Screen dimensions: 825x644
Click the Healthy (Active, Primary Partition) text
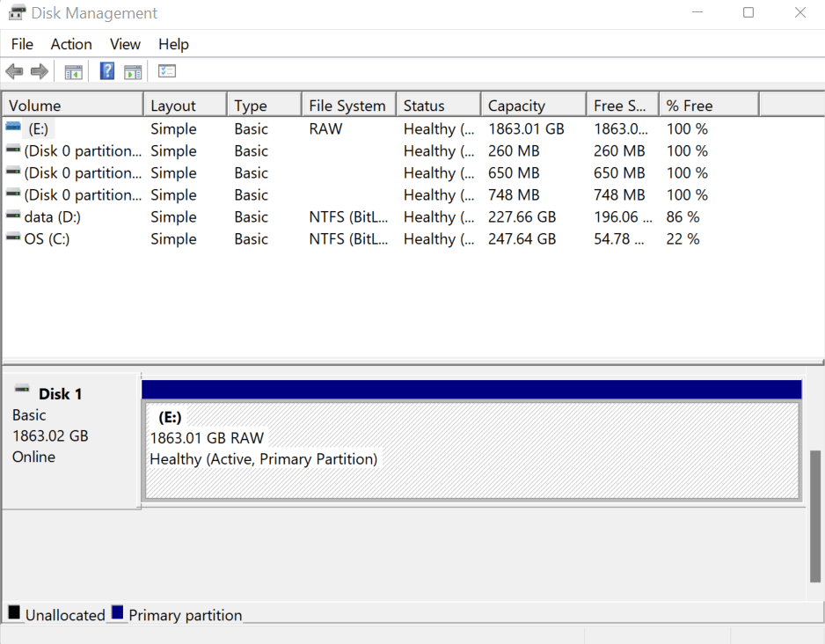click(264, 458)
